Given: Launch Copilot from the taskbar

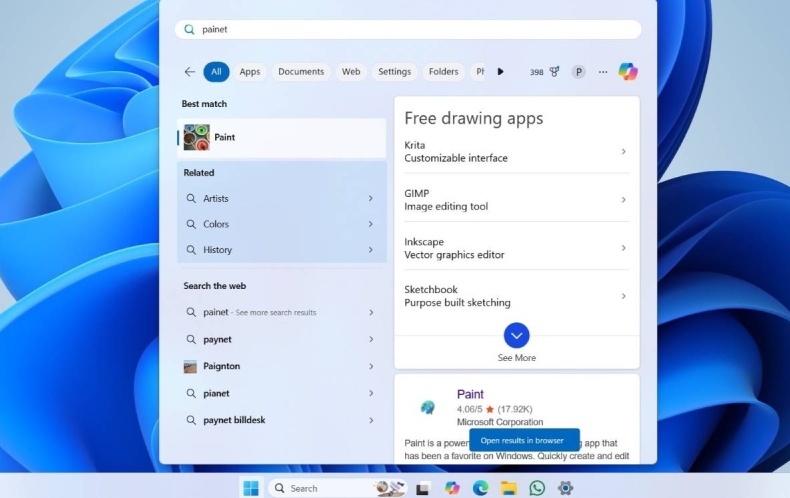Looking at the screenshot, I should [x=452, y=487].
